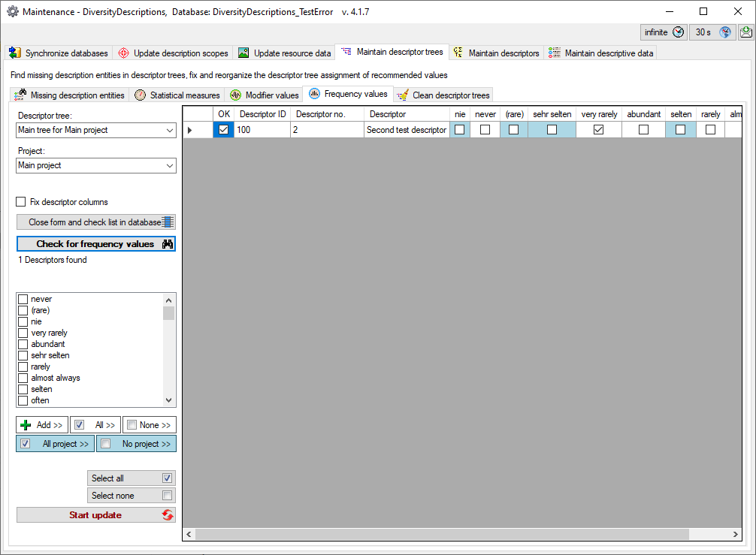Click the All project >> button

click(x=56, y=444)
